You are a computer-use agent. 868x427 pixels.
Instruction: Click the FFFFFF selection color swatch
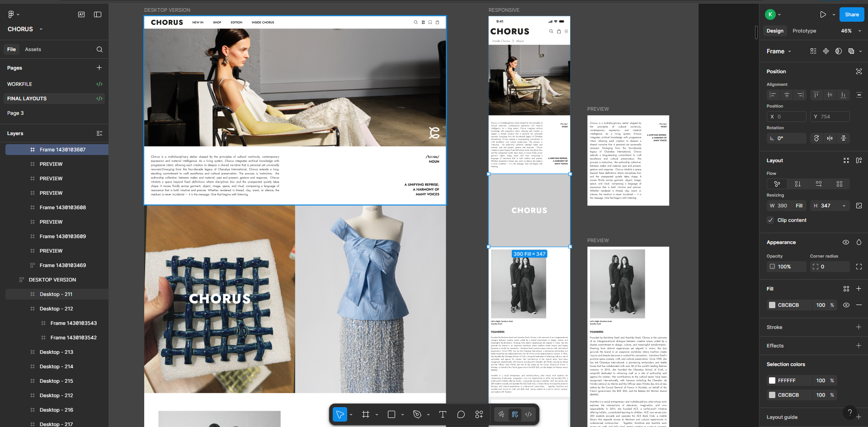(772, 380)
